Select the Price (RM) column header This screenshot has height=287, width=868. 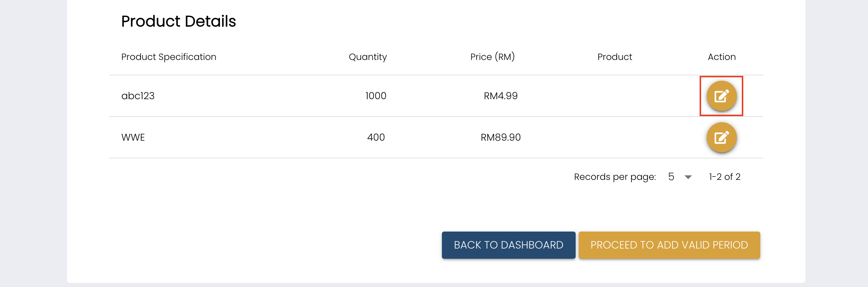[x=492, y=57]
